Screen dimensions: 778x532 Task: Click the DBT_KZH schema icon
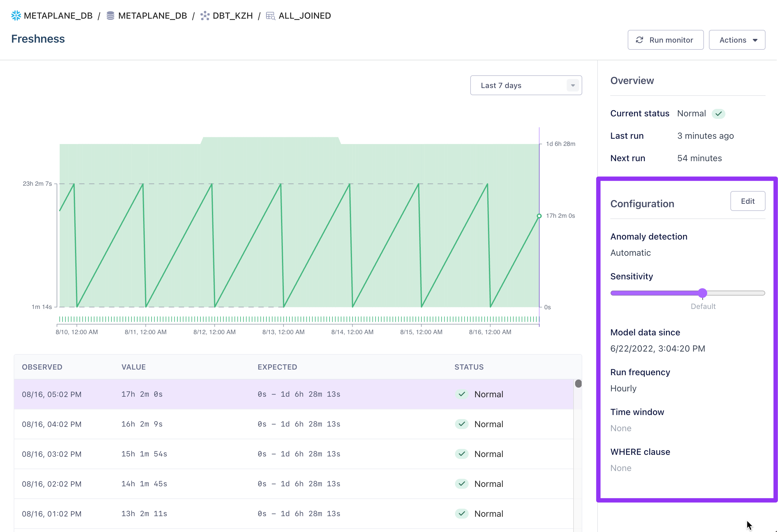click(x=205, y=16)
